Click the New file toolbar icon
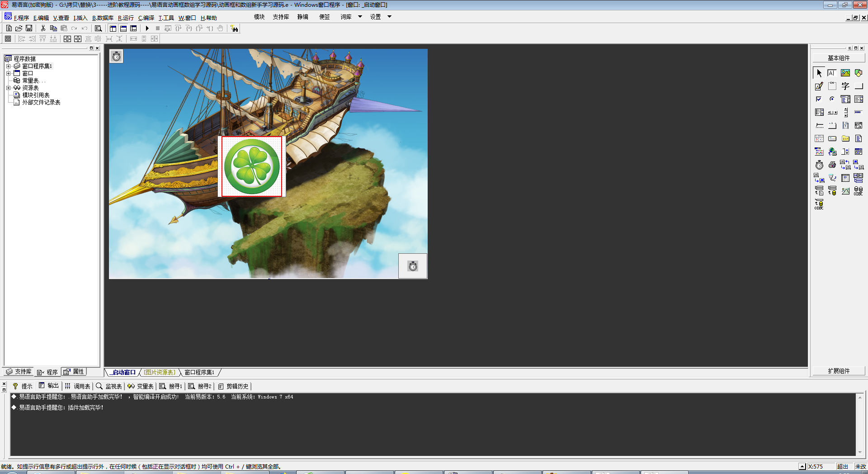Screen dimensions: 868x474 9,28
